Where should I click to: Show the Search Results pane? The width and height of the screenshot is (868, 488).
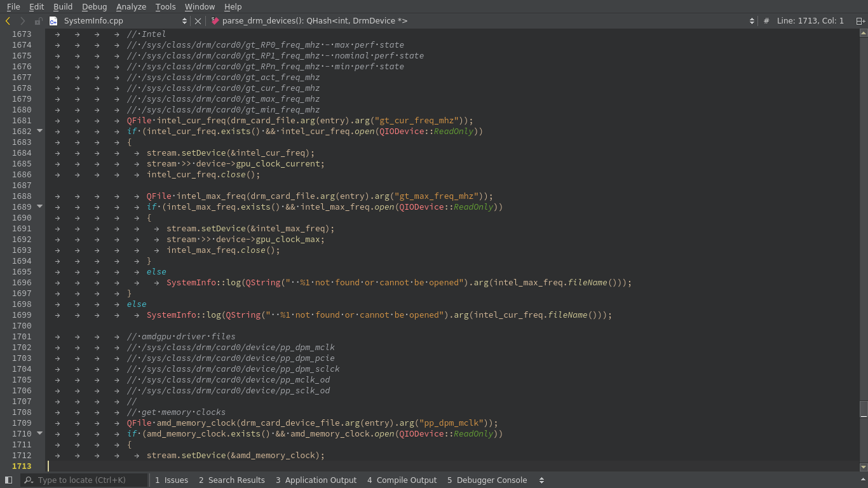(232, 480)
